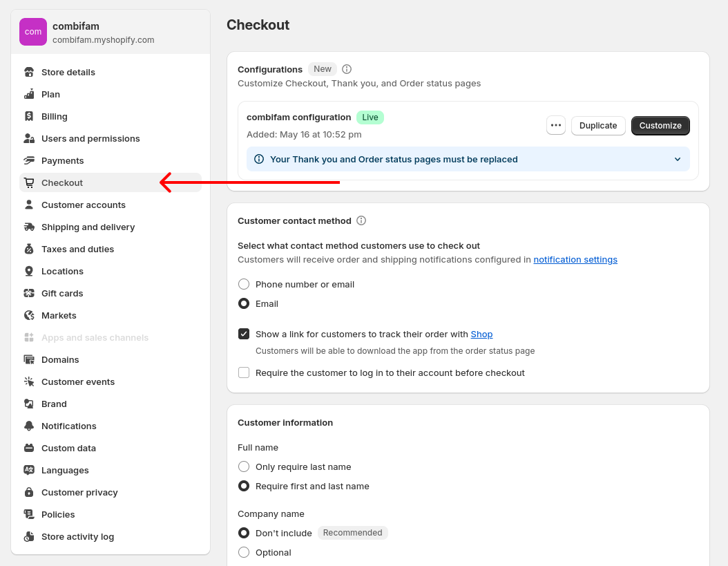Click the info icon beside Configurations
Image resolution: width=728 pixels, height=566 pixels.
point(347,69)
